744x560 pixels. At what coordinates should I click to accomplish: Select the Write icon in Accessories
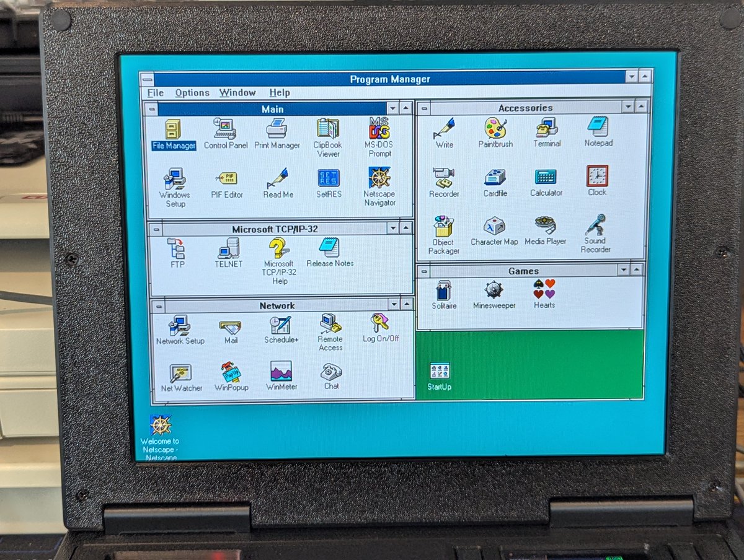tap(444, 128)
